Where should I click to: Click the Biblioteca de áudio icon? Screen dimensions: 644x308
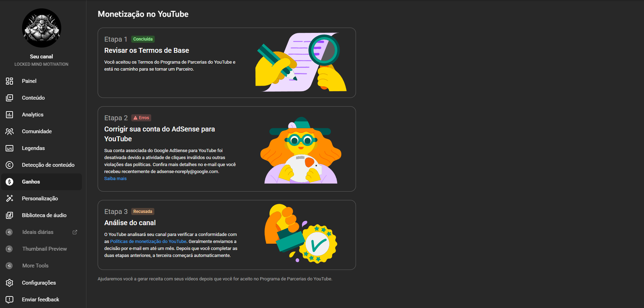pyautogui.click(x=9, y=215)
